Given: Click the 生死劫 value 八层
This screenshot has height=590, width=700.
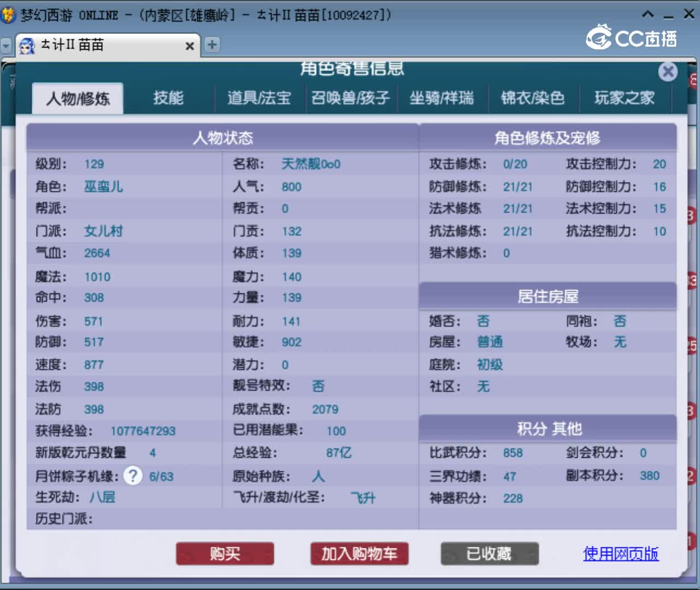Looking at the screenshot, I should point(103,498).
